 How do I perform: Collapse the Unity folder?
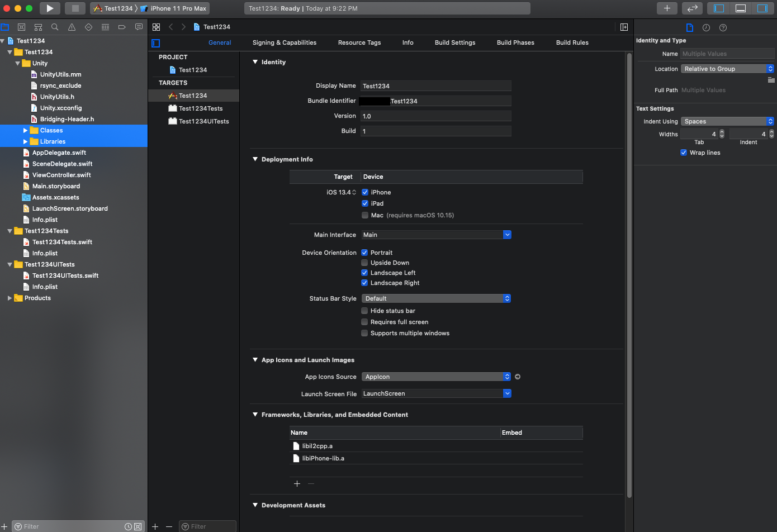(17, 63)
